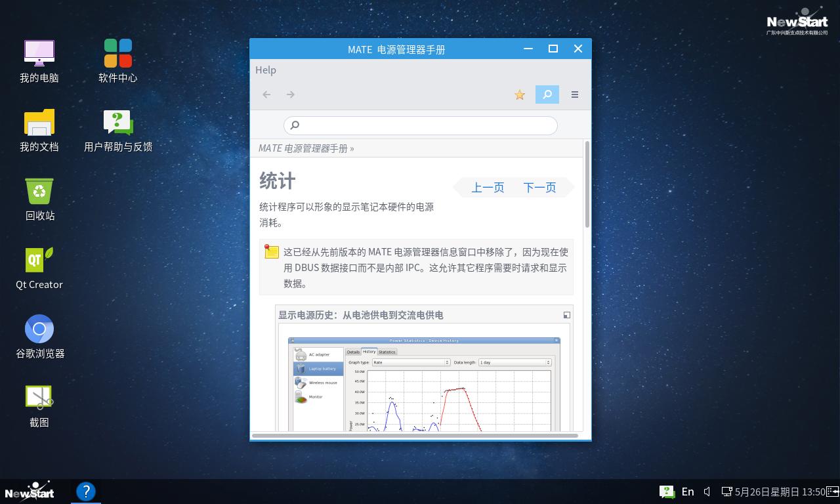Click the vertical scrollbar of the help window
840x504 pixels.
coord(587,184)
